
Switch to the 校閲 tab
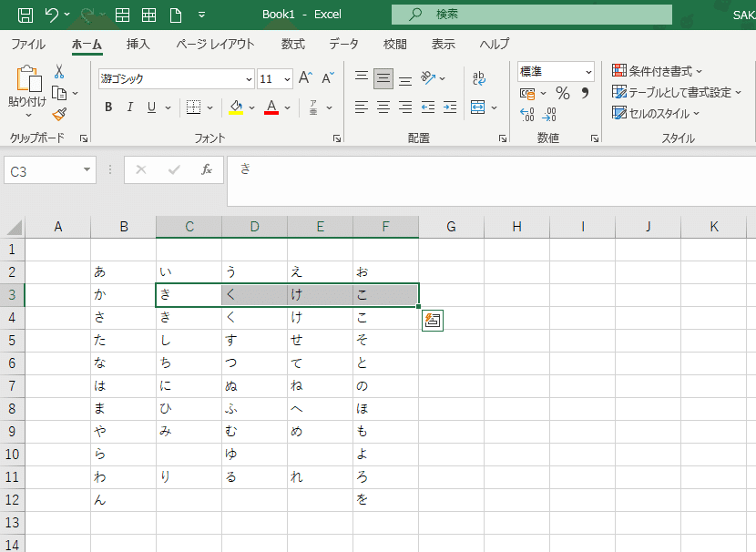[x=395, y=44]
